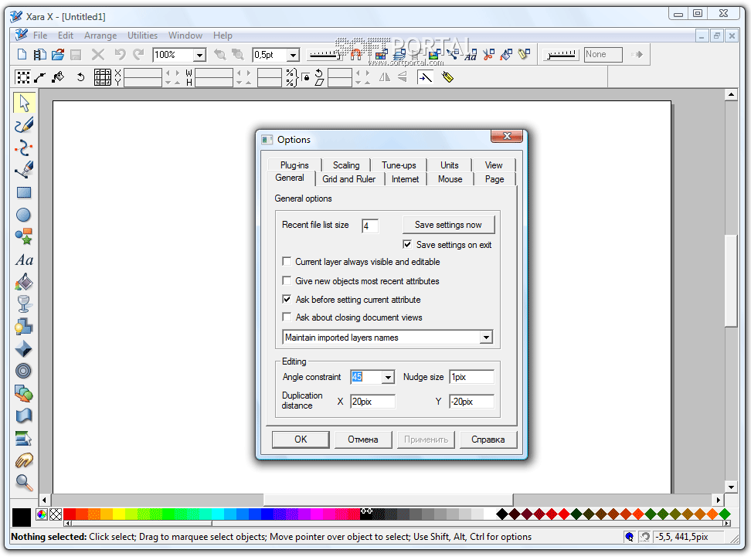This screenshot has height=560, width=751.
Task: Open the Window menu
Action: click(x=185, y=36)
